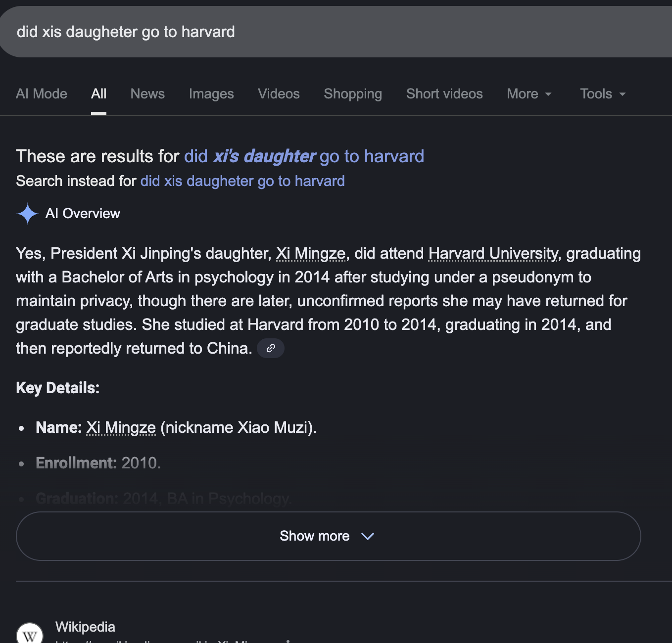
Task: Switch to Shopping results
Action: pyautogui.click(x=353, y=94)
